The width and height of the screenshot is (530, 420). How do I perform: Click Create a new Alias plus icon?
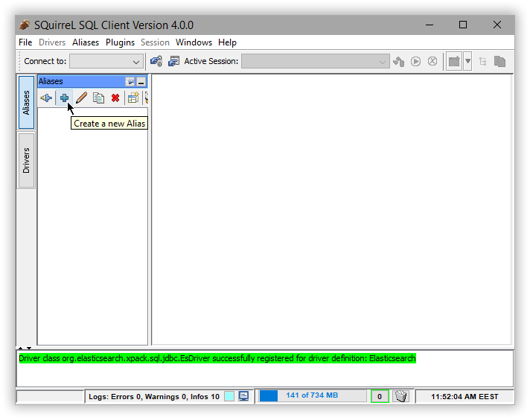click(64, 98)
